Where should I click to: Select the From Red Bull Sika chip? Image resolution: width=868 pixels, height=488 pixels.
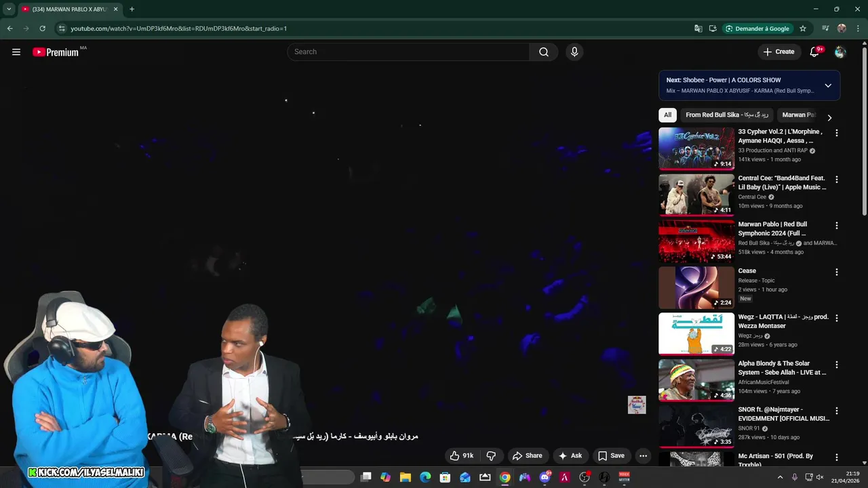(727, 115)
